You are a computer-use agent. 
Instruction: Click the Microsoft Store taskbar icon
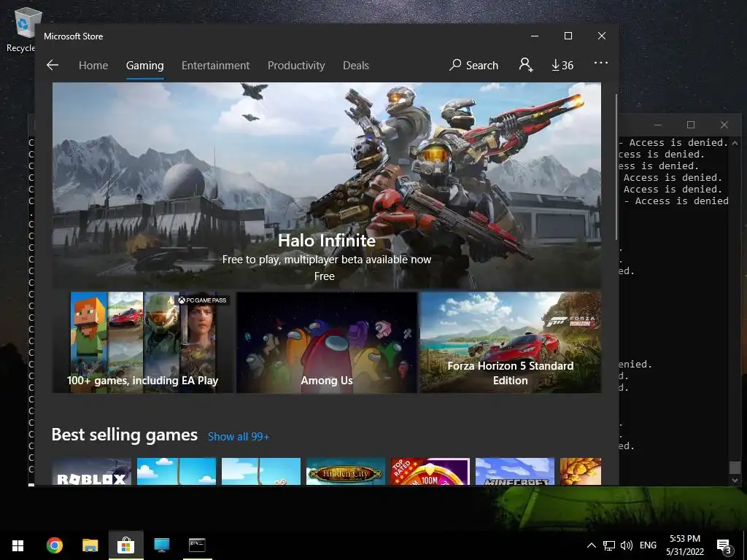(x=125, y=545)
